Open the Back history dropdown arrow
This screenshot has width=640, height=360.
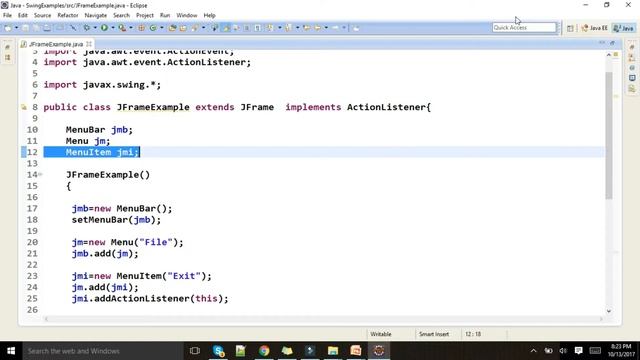[x=326, y=28]
